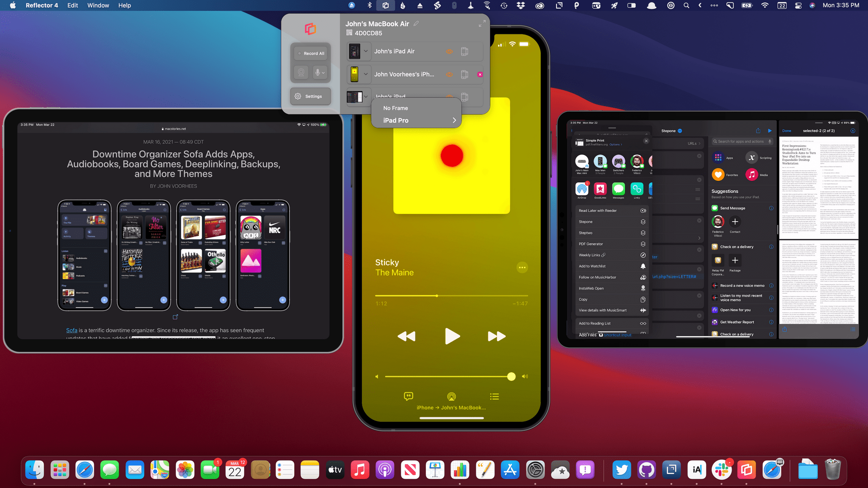The height and width of the screenshot is (488, 868).
Task: Toggle Record All recording
Action: pyautogui.click(x=311, y=53)
